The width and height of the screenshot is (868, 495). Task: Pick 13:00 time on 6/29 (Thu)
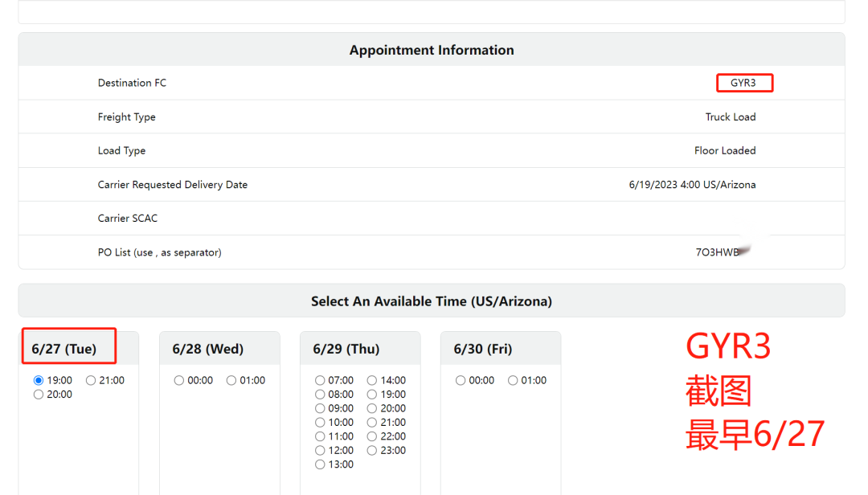coord(320,464)
